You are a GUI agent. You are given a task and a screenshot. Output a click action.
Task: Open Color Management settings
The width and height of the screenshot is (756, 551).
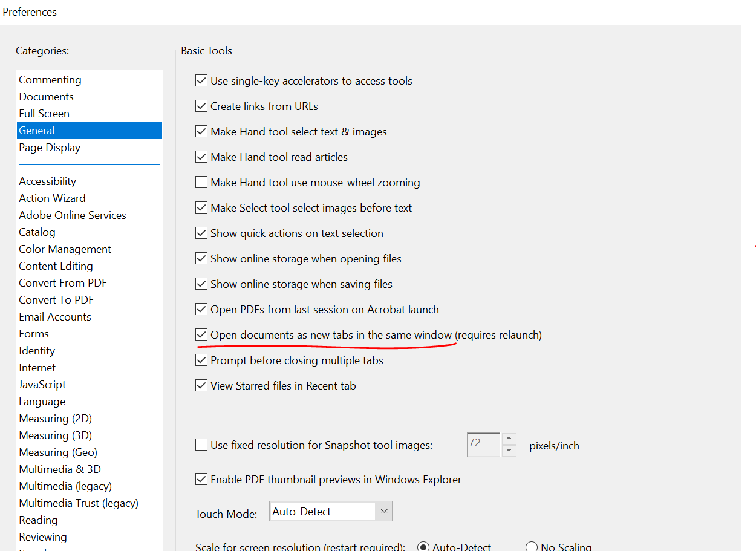[65, 249]
